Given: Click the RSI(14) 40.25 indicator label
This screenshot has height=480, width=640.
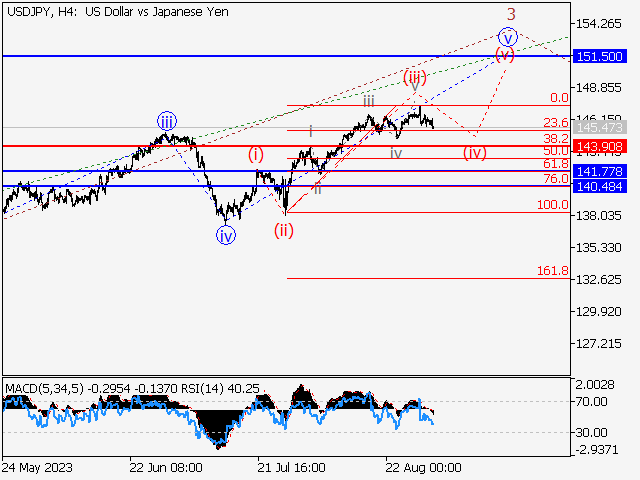Looking at the screenshot, I should [220, 389].
